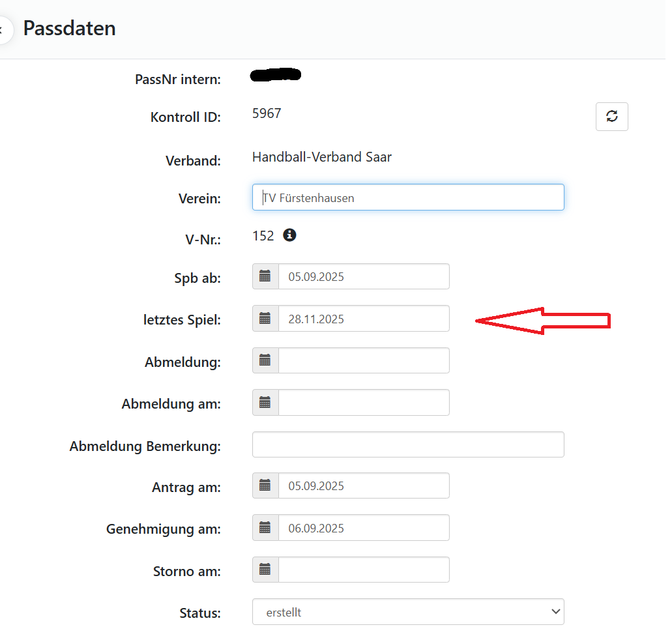This screenshot has height=638, width=672.
Task: Select the Antrag am date field 05.09.2025
Action: (363, 486)
